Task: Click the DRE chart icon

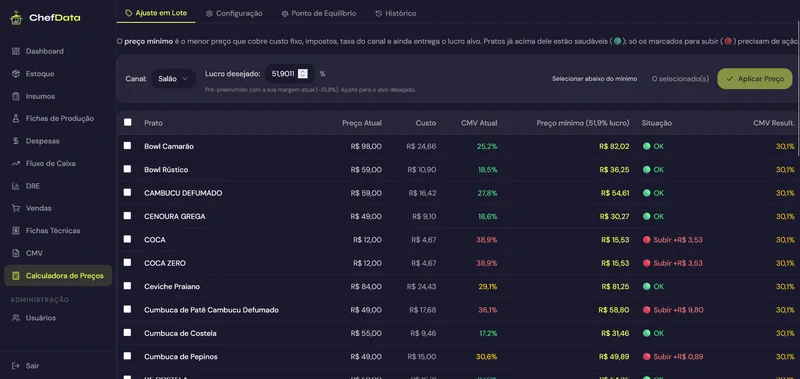Action: click(x=16, y=186)
